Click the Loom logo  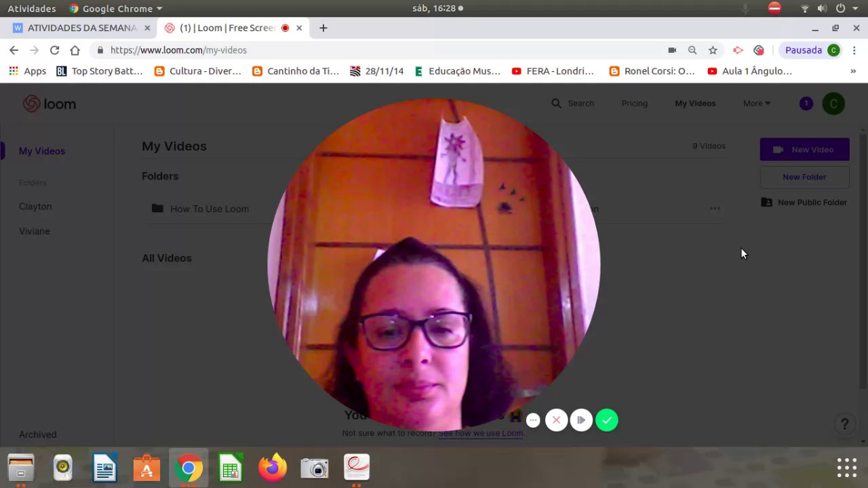(50, 104)
